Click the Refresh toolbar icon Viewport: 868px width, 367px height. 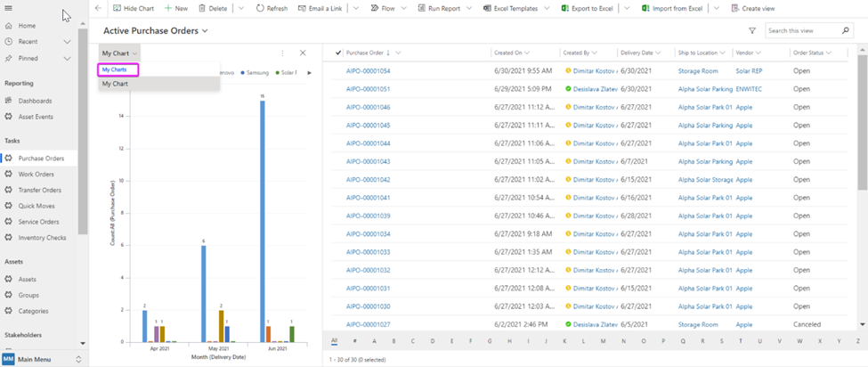pos(260,8)
